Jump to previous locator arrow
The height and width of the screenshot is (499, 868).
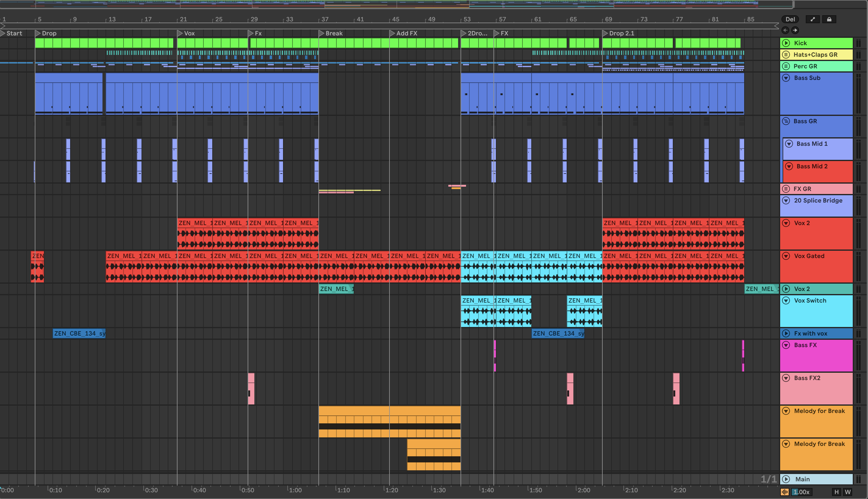[x=785, y=30]
